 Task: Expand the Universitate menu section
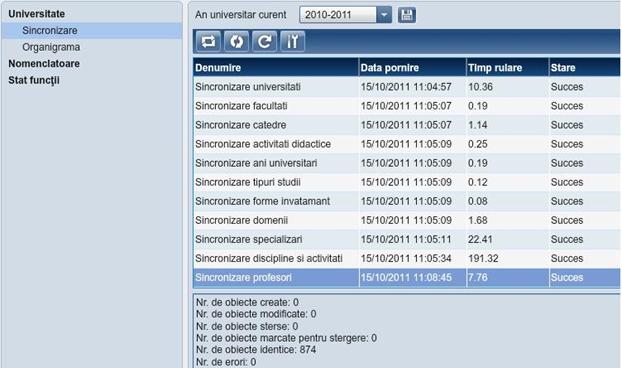[36, 14]
